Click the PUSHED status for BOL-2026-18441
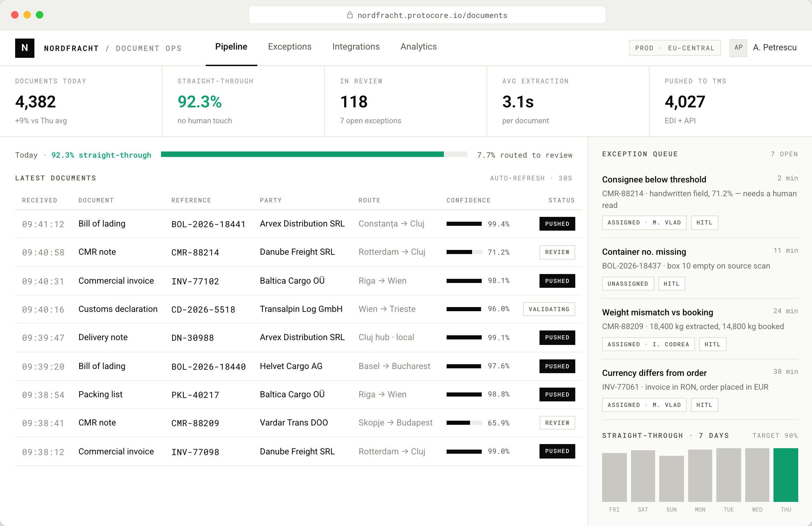Viewport: 812px width, 526px height. click(557, 224)
